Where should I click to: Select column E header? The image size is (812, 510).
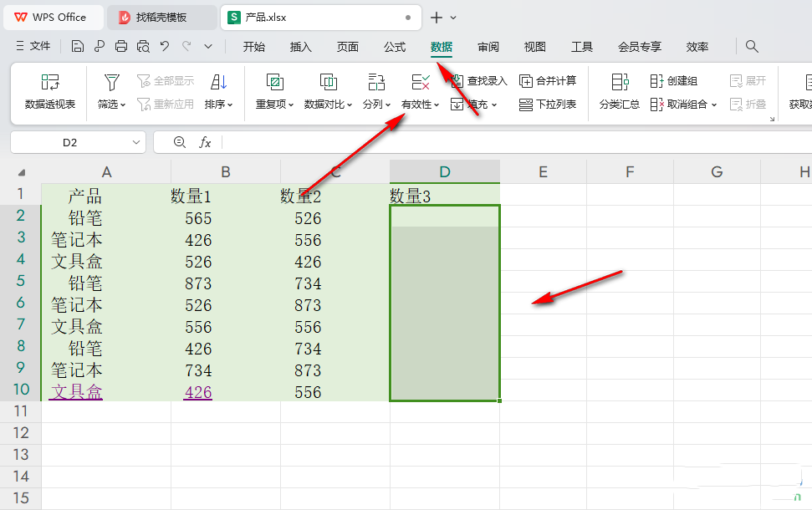[x=544, y=172]
